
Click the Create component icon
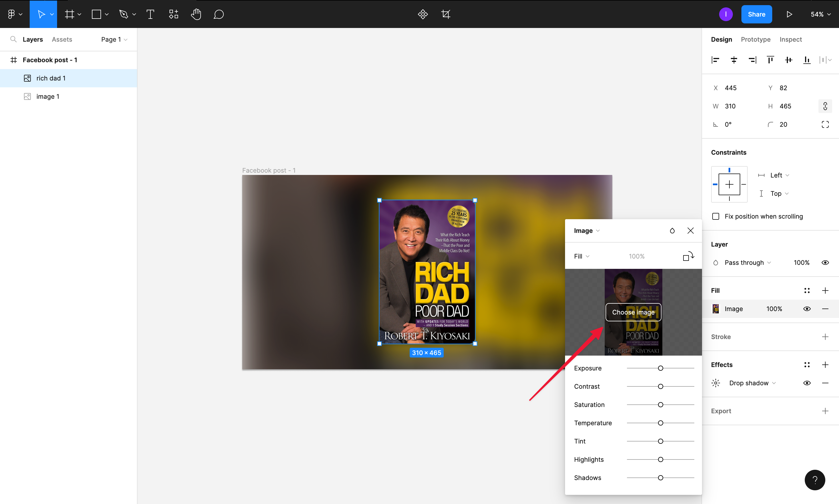click(423, 14)
